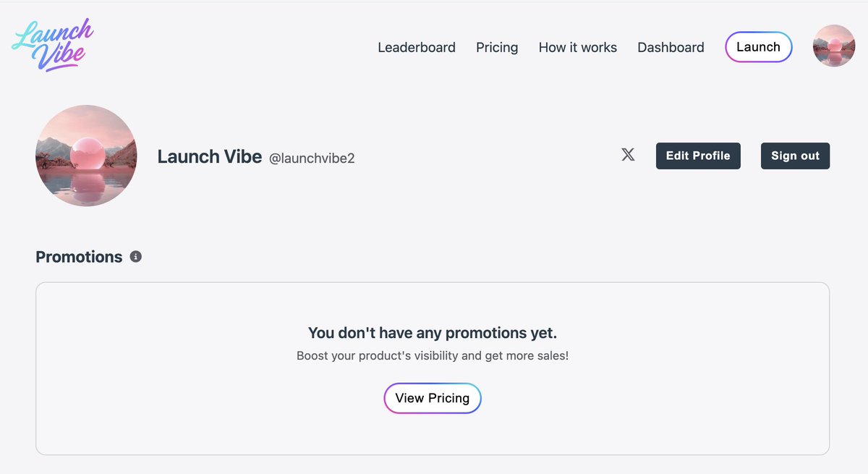Select How it works in the navbar
This screenshot has height=474, width=868.
[578, 48]
